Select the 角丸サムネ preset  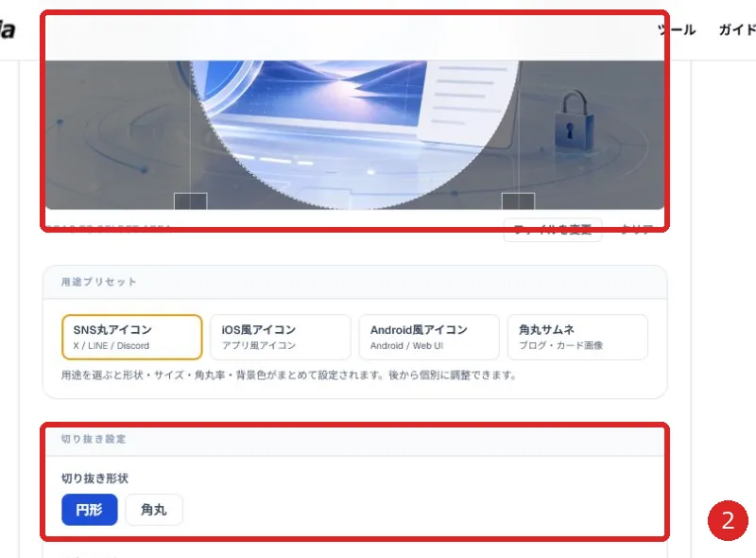click(x=577, y=337)
